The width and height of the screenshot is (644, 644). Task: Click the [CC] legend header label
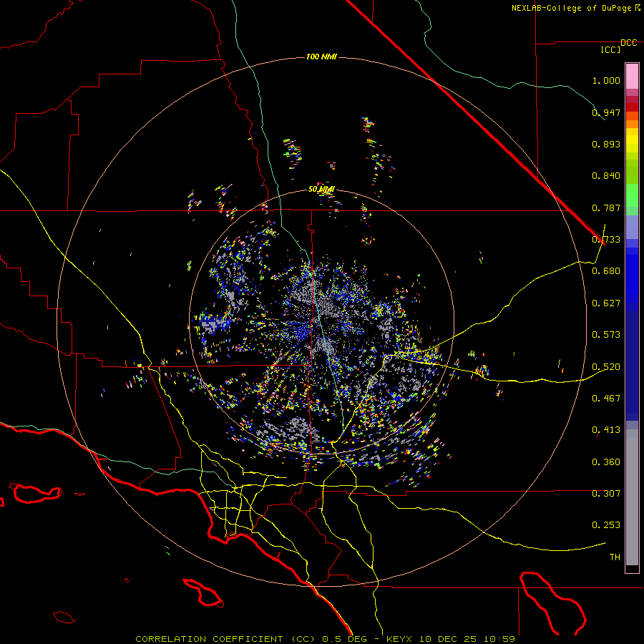[x=610, y=50]
